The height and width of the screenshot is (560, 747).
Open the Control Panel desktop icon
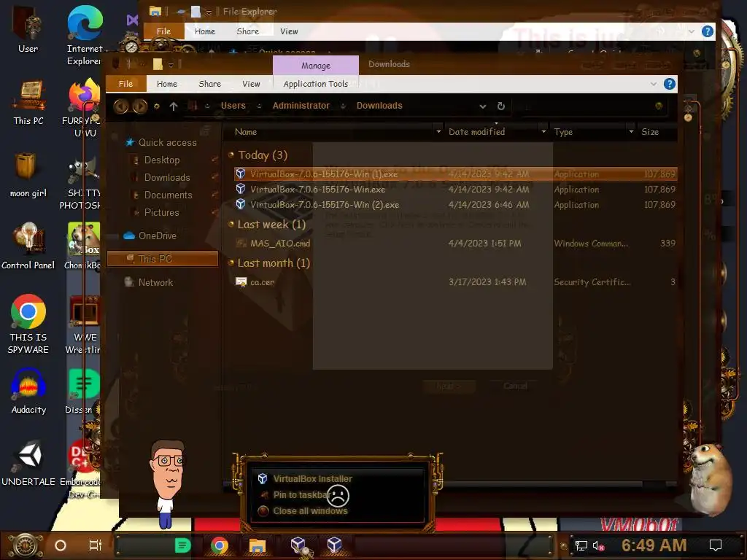[28, 246]
